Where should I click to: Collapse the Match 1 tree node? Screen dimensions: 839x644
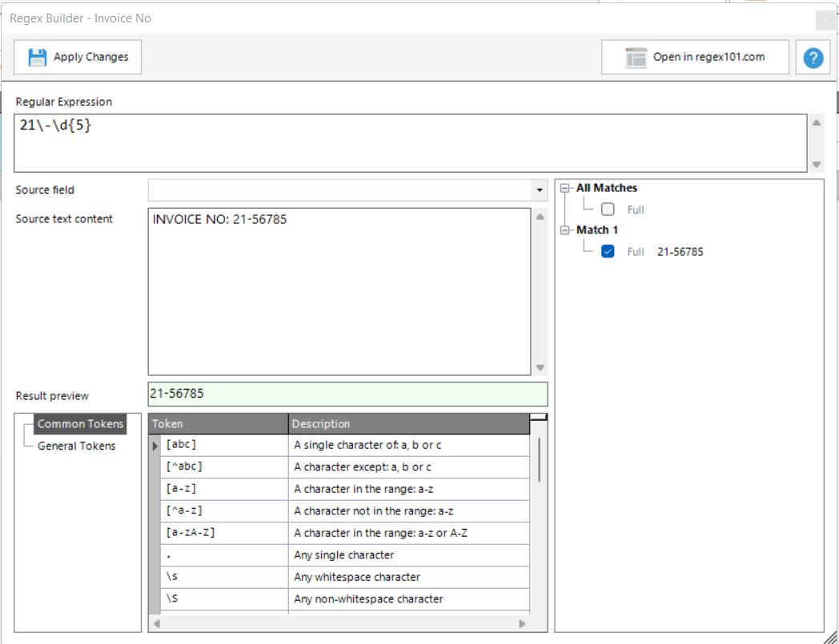point(566,230)
